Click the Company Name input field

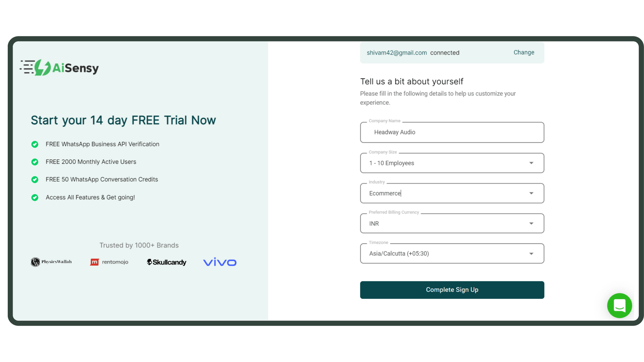click(452, 132)
